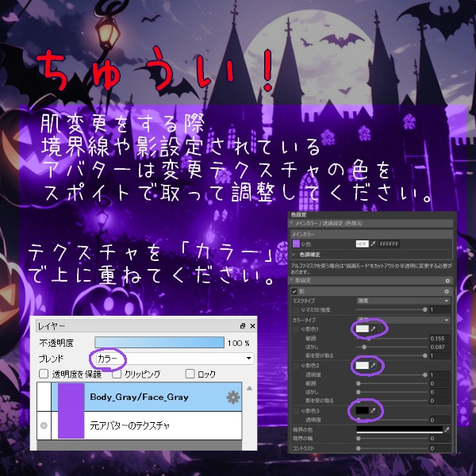Click the 透明度 slider handle under 影色2

(424, 375)
